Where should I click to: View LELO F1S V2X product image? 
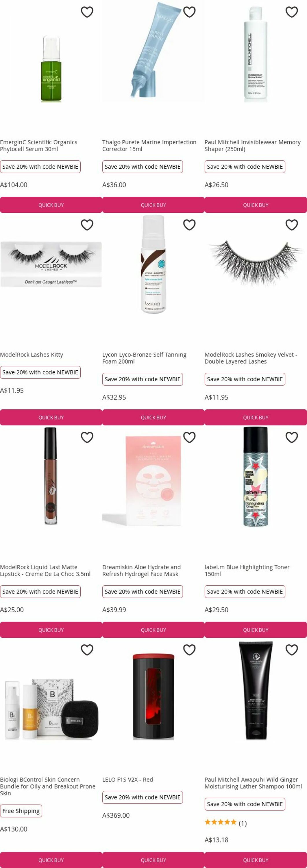[x=153, y=696]
